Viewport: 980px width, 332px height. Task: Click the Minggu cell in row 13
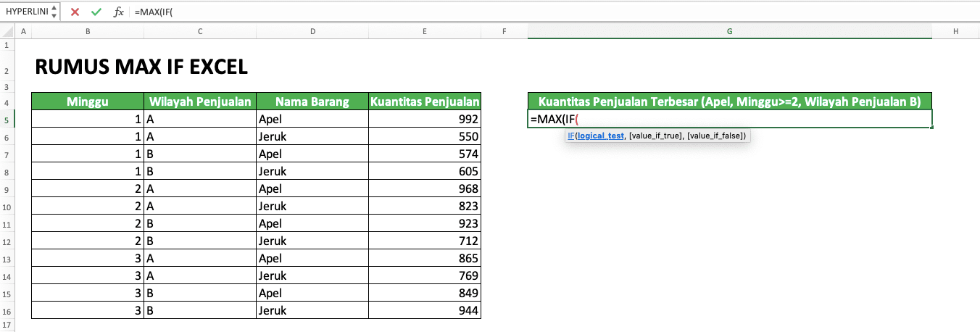pyautogui.click(x=88, y=258)
